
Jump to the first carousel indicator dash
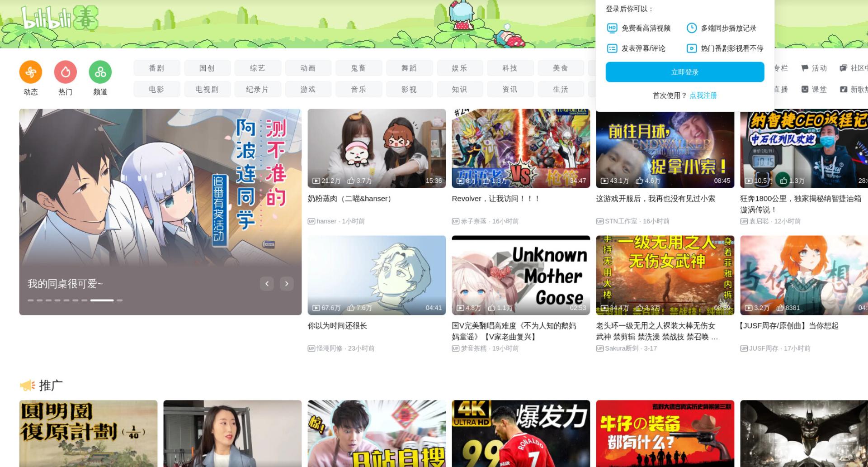(x=31, y=300)
